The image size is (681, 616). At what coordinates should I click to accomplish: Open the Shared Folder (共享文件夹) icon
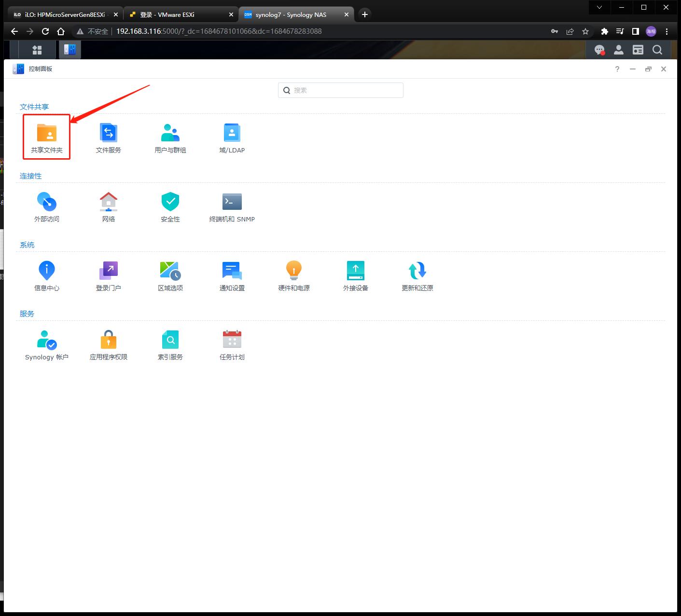coord(47,137)
